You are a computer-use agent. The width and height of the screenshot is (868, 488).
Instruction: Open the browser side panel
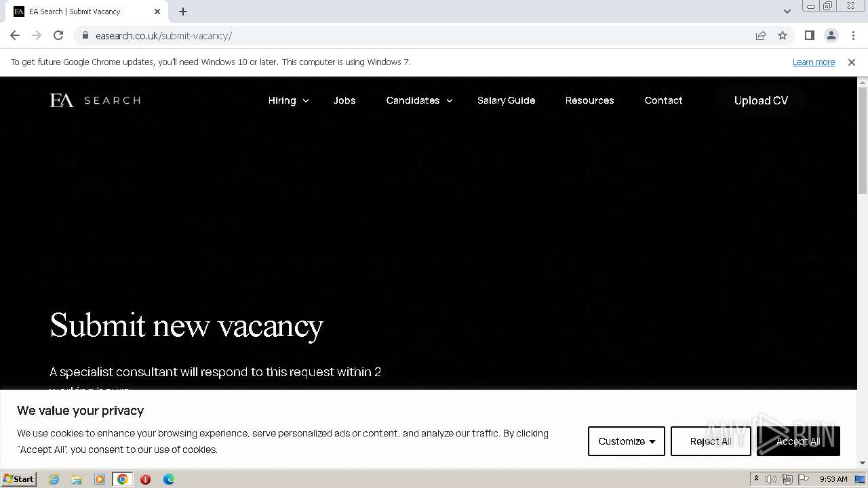coord(809,35)
